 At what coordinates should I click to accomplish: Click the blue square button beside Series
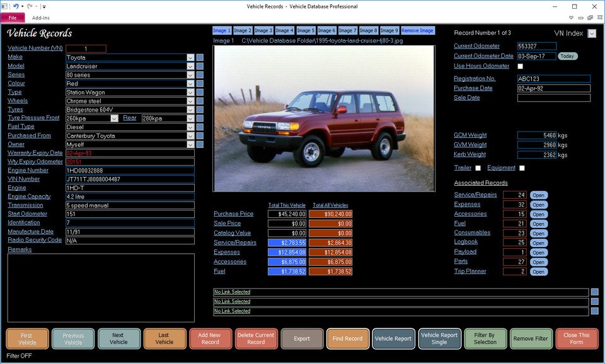(200, 75)
